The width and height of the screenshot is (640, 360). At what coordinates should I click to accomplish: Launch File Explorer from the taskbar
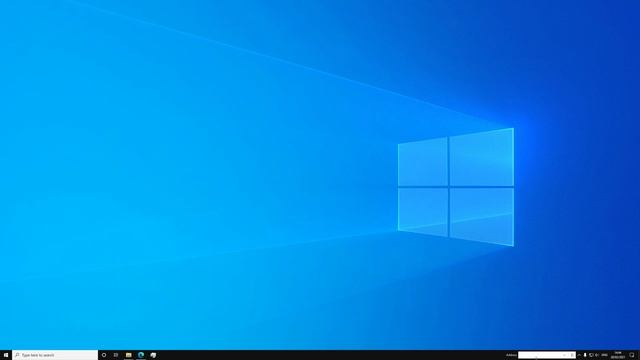tap(129, 355)
